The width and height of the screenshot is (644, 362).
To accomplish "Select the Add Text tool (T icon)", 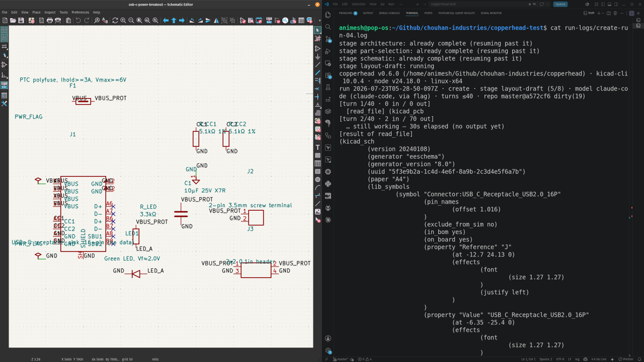I will tap(318, 147).
